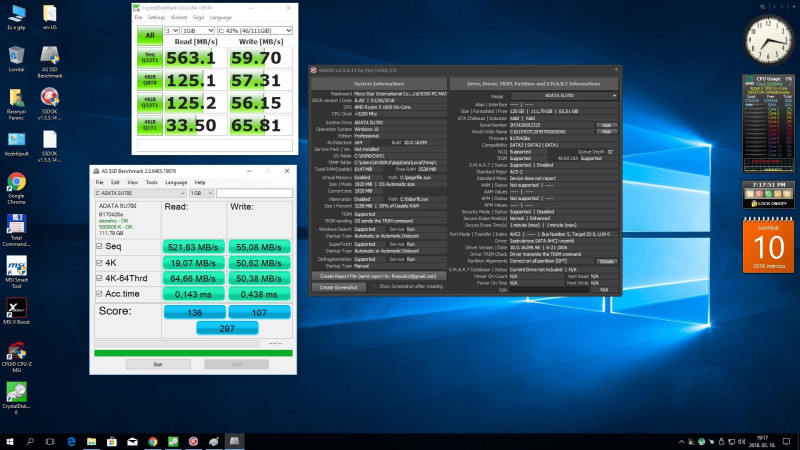This screenshot has width=800, height=450.
Task: Open the SSDOK red desktop shortcut
Action: 49,104
